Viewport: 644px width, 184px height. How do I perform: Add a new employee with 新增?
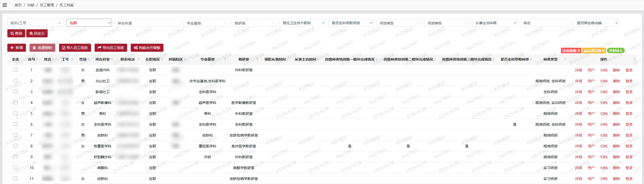click(17, 48)
